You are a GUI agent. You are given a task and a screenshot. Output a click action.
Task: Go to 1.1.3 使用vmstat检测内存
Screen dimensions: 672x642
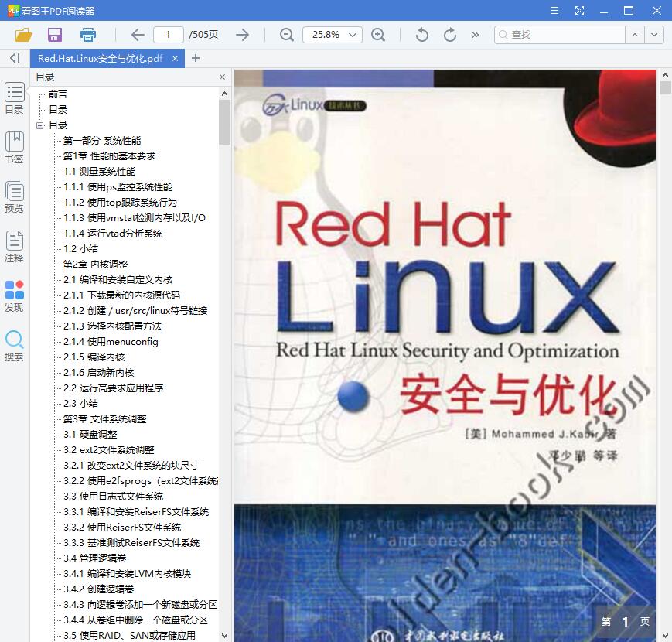tap(135, 217)
